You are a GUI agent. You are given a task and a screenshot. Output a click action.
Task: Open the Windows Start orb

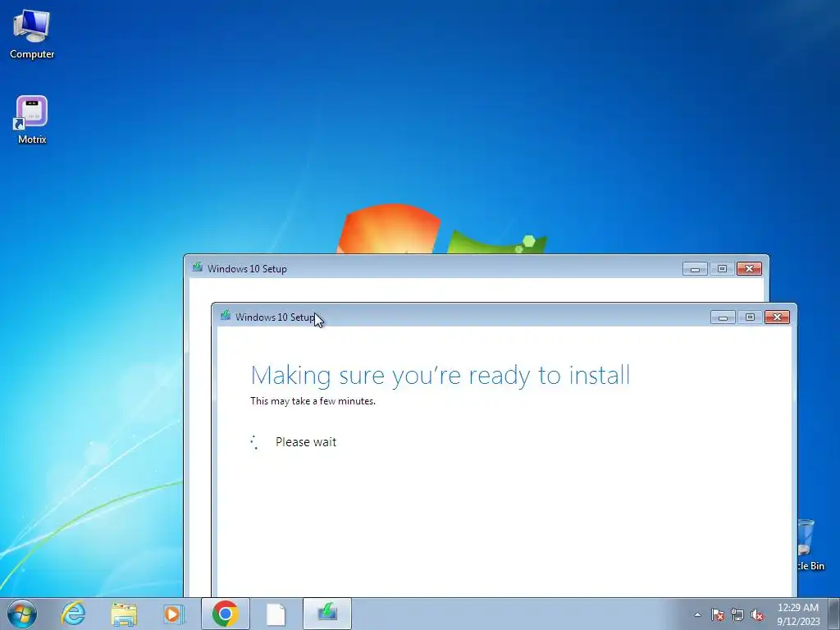coord(22,614)
